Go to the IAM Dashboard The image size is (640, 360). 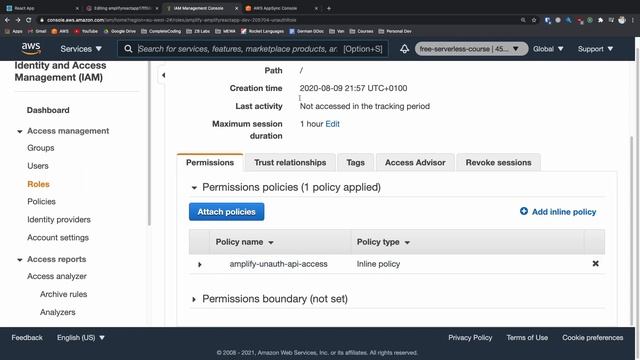click(x=48, y=110)
